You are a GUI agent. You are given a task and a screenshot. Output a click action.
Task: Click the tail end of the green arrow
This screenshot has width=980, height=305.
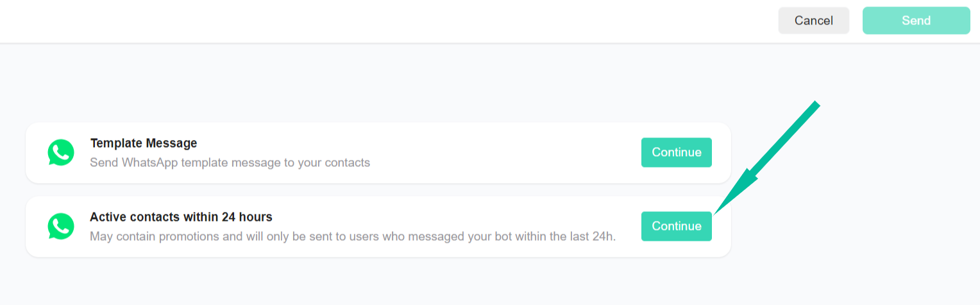(816, 105)
